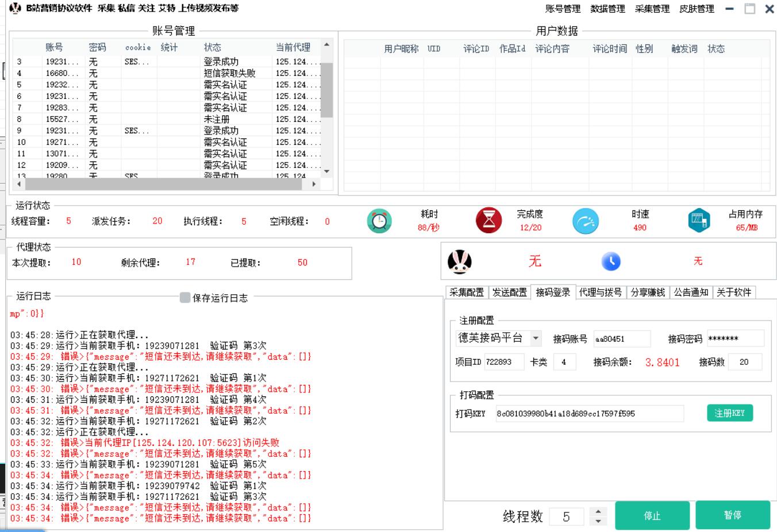Open the 代理与拨号 tab
Screen dimensions: 777x532
[600, 292]
